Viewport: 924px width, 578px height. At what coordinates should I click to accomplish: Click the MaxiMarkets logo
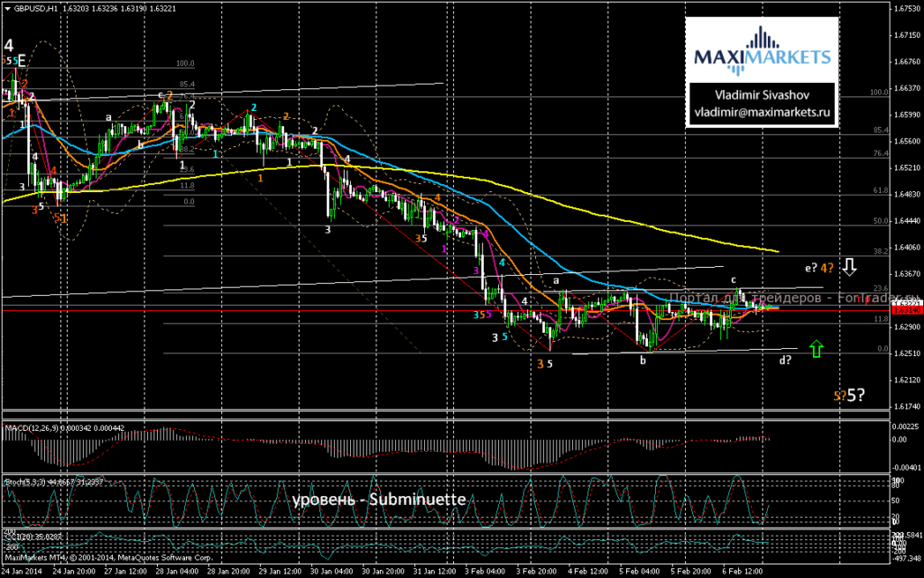[x=762, y=51]
